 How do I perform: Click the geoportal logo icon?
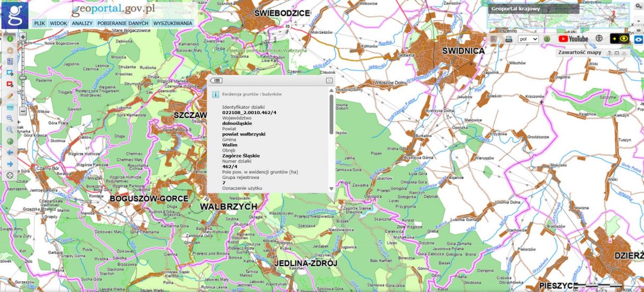[14, 14]
